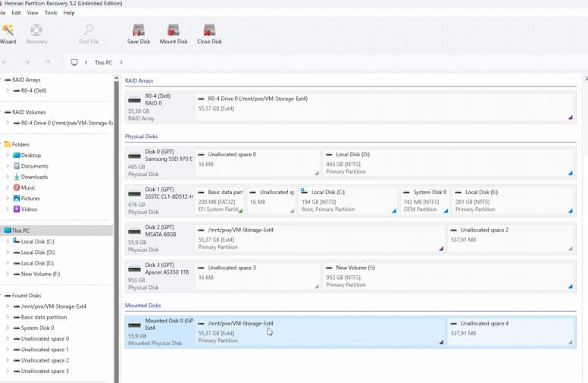588x383 pixels.
Task: Open Downloads folder in sidebar
Action: click(30, 177)
